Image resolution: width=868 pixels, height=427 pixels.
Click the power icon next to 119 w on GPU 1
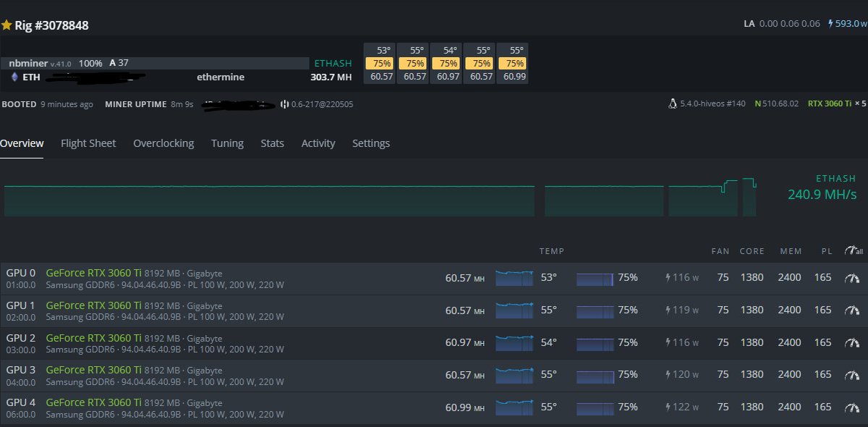pyautogui.click(x=668, y=310)
